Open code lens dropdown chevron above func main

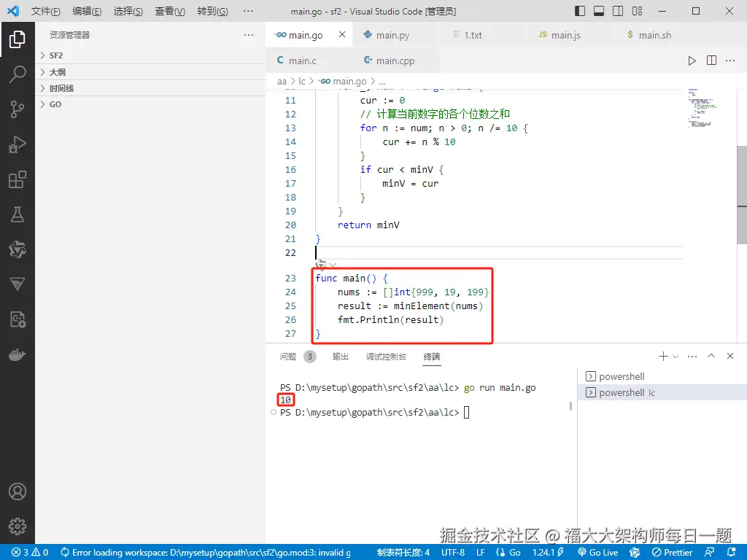[x=333, y=265]
